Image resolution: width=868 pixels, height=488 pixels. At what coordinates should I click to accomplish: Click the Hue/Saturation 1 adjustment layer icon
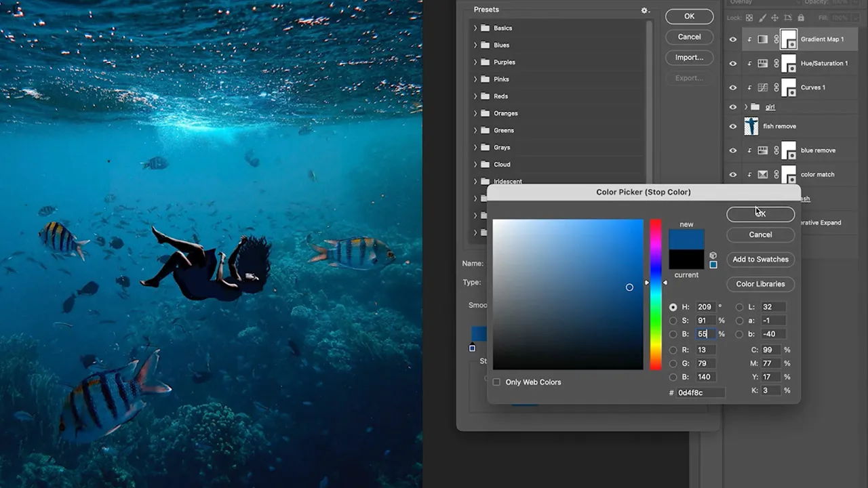click(x=763, y=64)
